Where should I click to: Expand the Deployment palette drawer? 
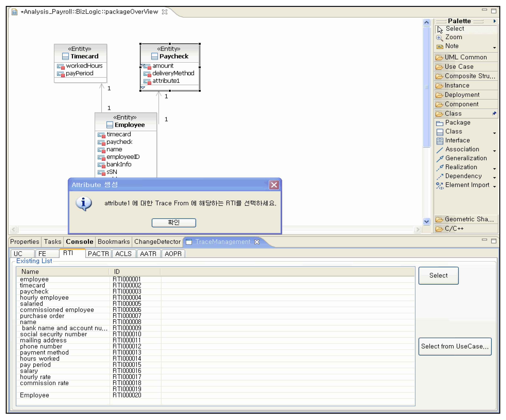click(x=461, y=95)
